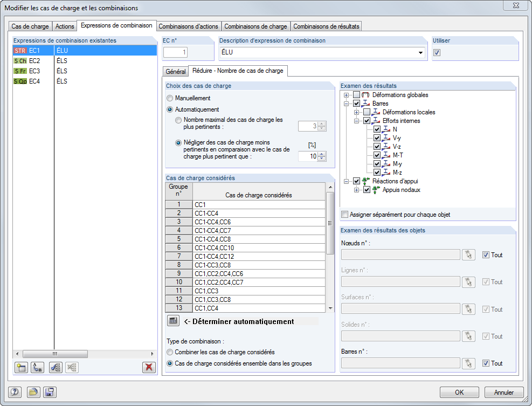
Task: Click the rename/edit expression icon with letter B
Action: point(37,367)
